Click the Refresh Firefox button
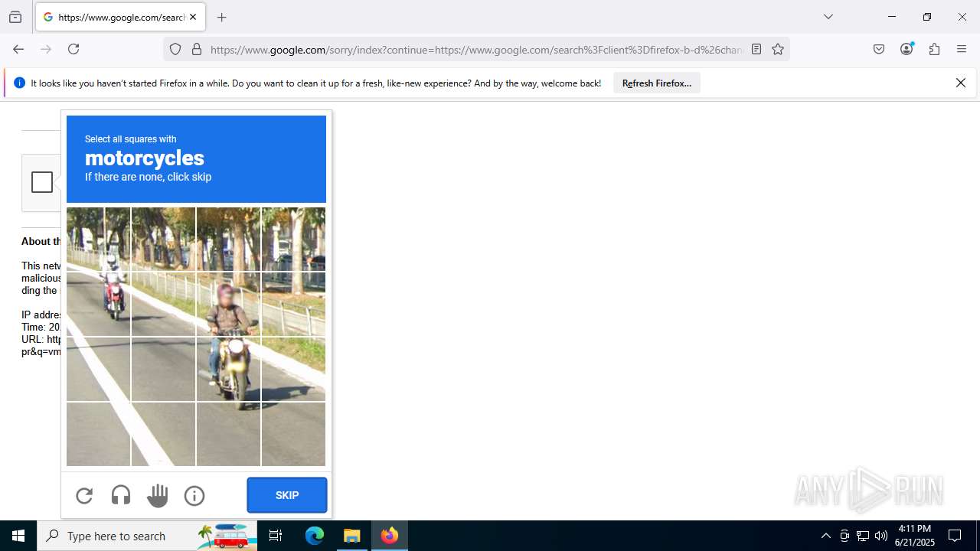 pos(657,83)
